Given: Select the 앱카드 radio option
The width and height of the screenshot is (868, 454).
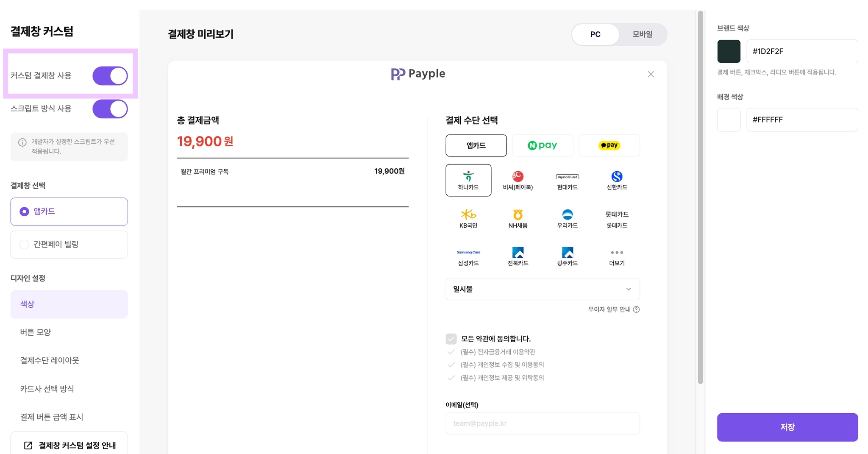Looking at the screenshot, I should (69, 212).
